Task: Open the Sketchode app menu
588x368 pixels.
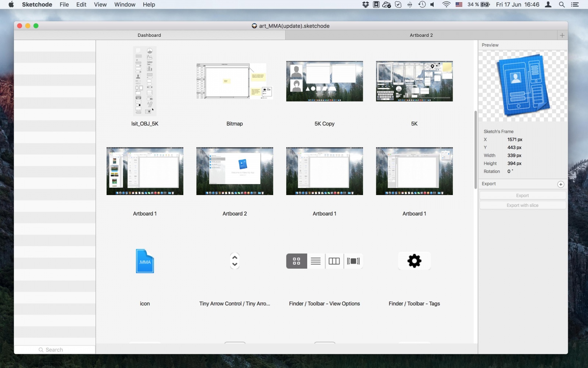Action: coord(37,4)
